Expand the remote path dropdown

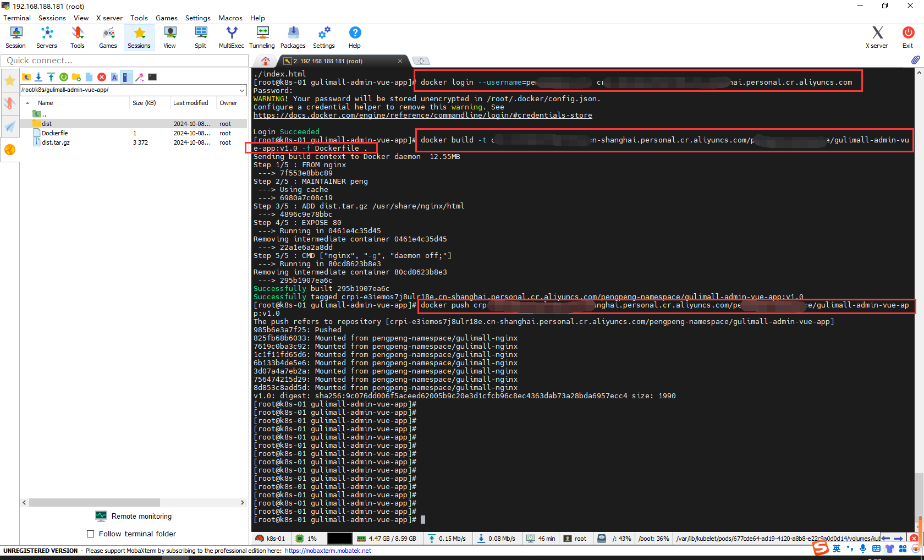(242, 90)
